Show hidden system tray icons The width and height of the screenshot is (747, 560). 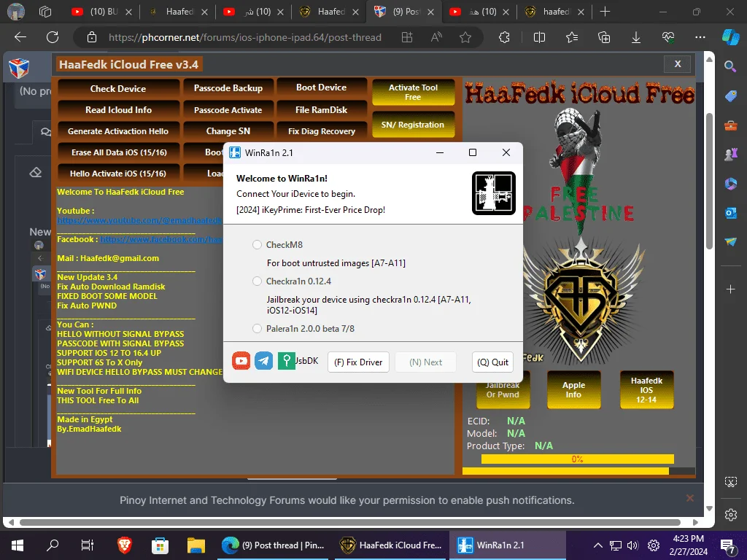click(x=598, y=545)
